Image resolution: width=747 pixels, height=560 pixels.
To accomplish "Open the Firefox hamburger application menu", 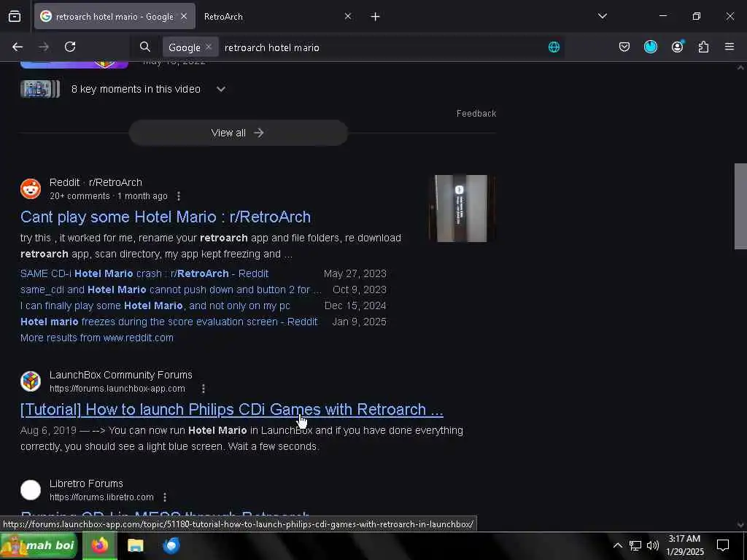I will coord(729,47).
